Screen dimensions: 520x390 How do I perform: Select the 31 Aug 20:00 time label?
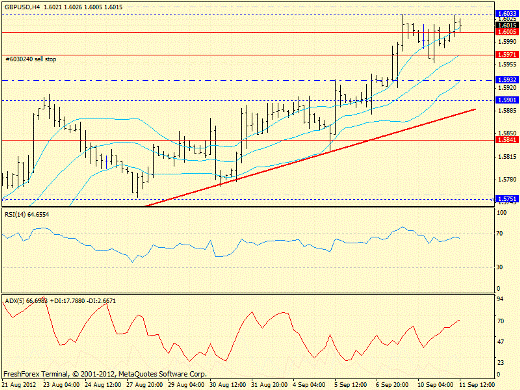pyautogui.click(x=270, y=385)
